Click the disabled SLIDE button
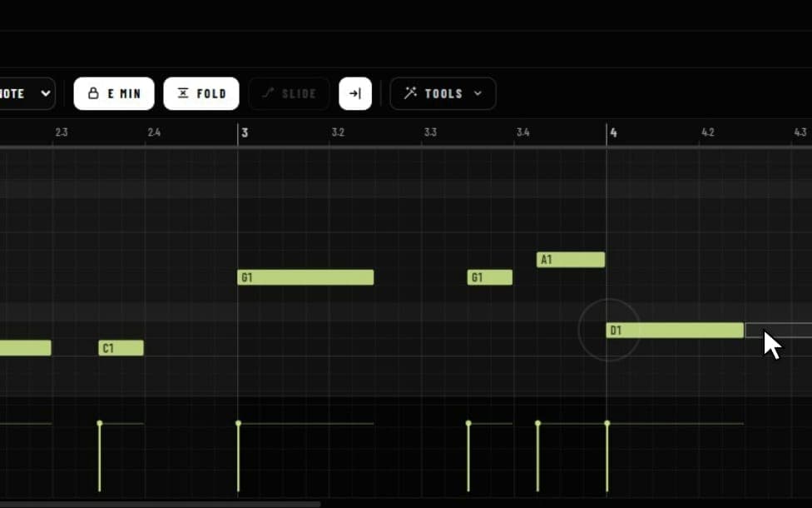The width and height of the screenshot is (812, 508). pyautogui.click(x=289, y=94)
